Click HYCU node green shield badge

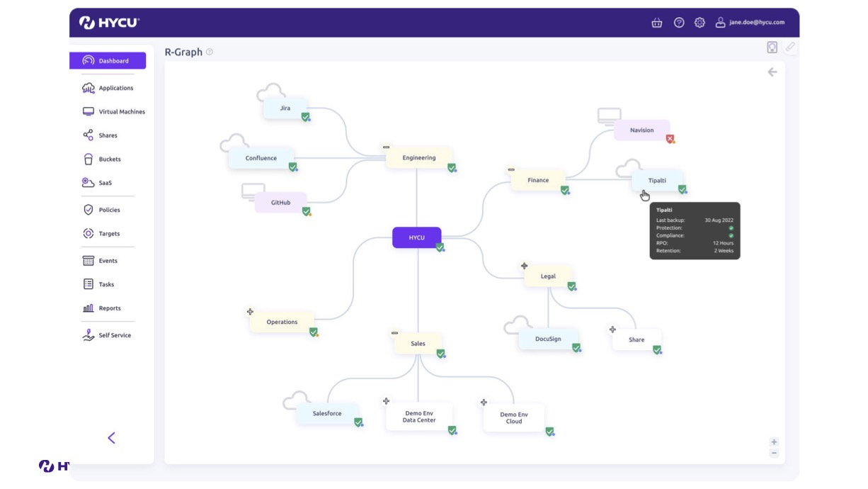click(x=440, y=247)
